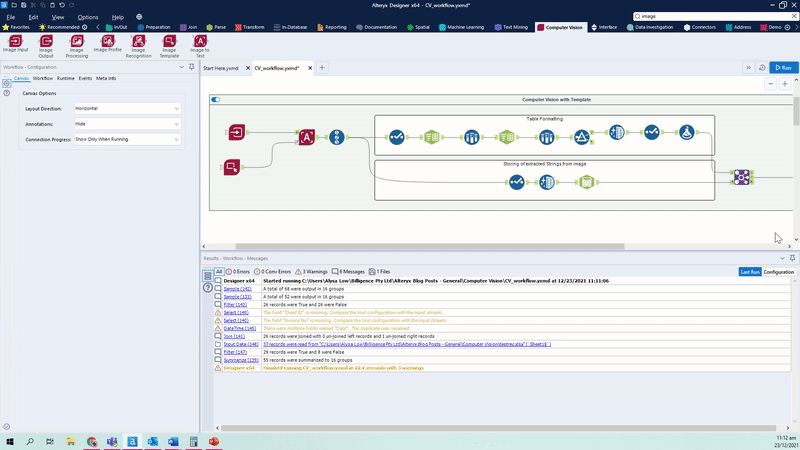
Task: Select the Image Recognition tool
Action: (138, 46)
